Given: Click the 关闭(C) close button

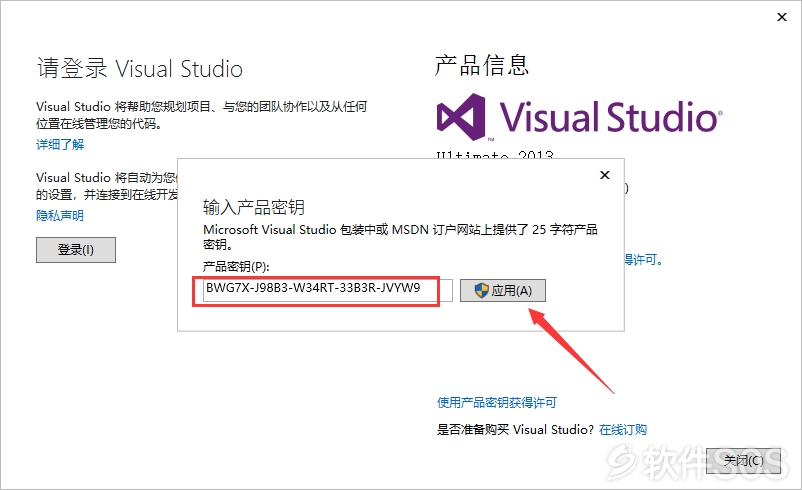Looking at the screenshot, I should tap(744, 460).
